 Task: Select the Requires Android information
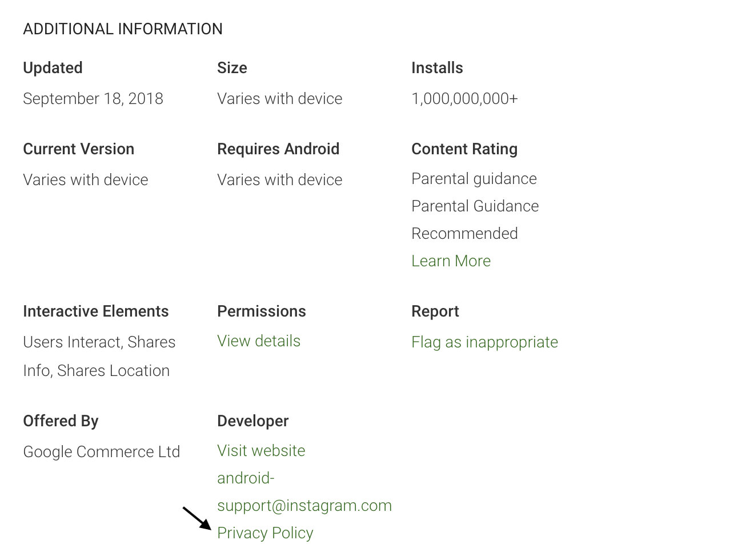(279, 179)
